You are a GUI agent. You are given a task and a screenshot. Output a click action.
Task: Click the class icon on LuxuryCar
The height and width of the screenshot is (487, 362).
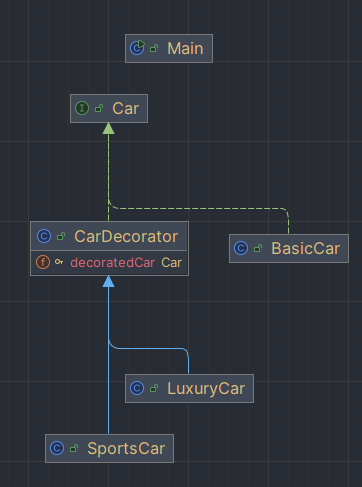coord(137,388)
